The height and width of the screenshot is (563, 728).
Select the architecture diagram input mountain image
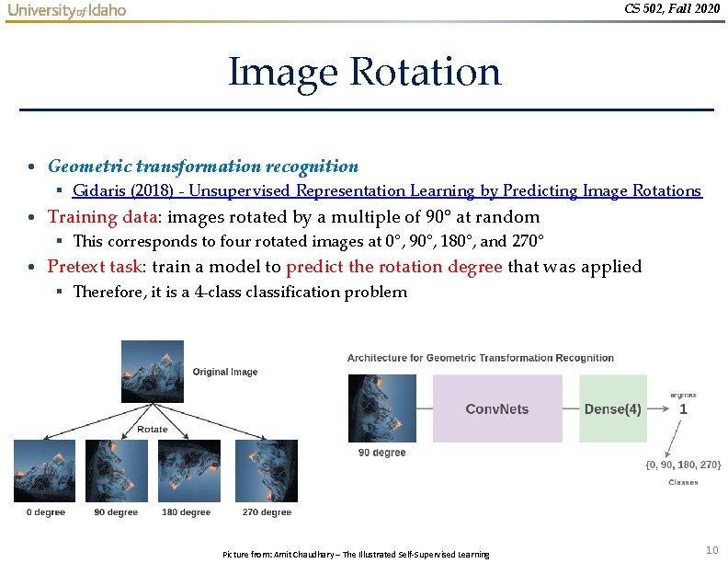[x=382, y=408]
